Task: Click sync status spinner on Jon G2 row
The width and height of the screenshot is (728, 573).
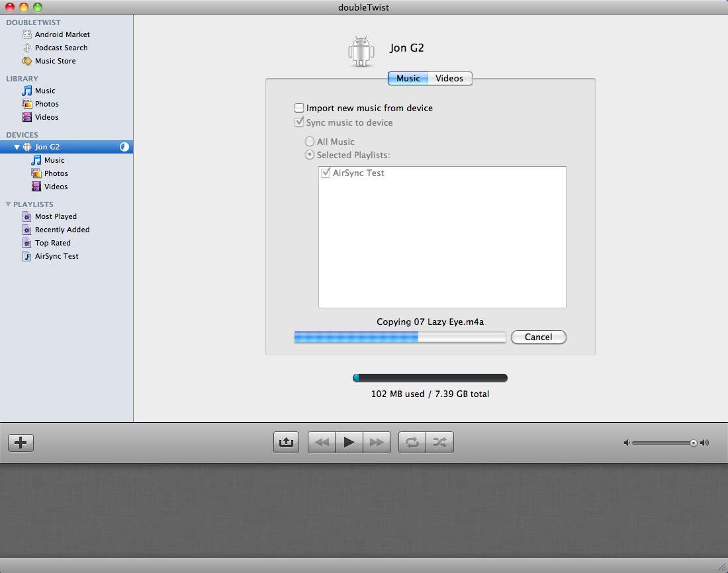Action: coord(124,147)
